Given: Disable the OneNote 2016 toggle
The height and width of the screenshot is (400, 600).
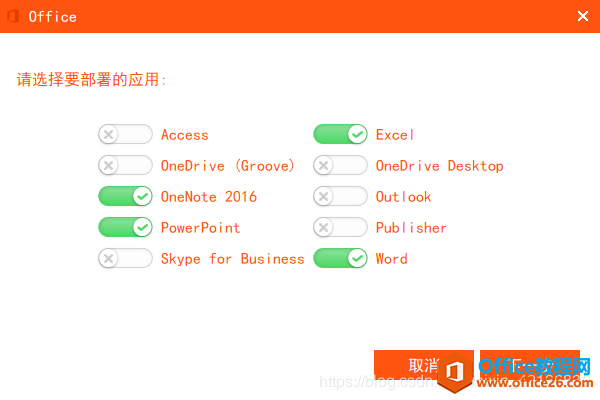Looking at the screenshot, I should pyautogui.click(x=125, y=196).
